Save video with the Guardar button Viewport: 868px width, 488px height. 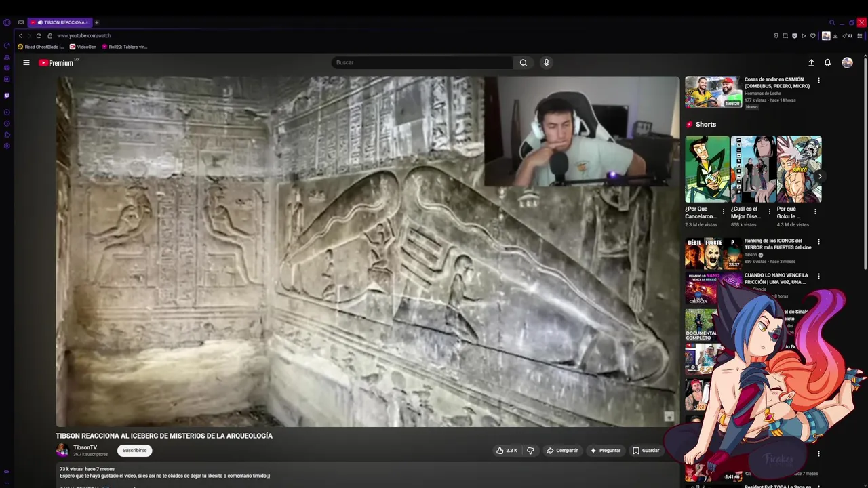click(x=646, y=450)
